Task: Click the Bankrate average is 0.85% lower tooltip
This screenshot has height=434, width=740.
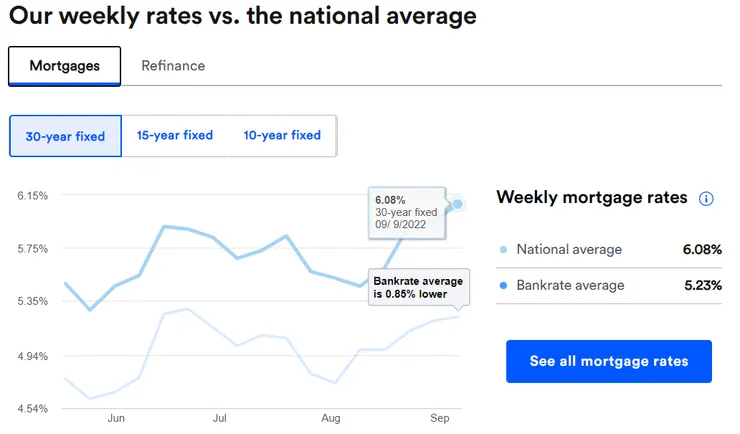Action: tap(416, 287)
